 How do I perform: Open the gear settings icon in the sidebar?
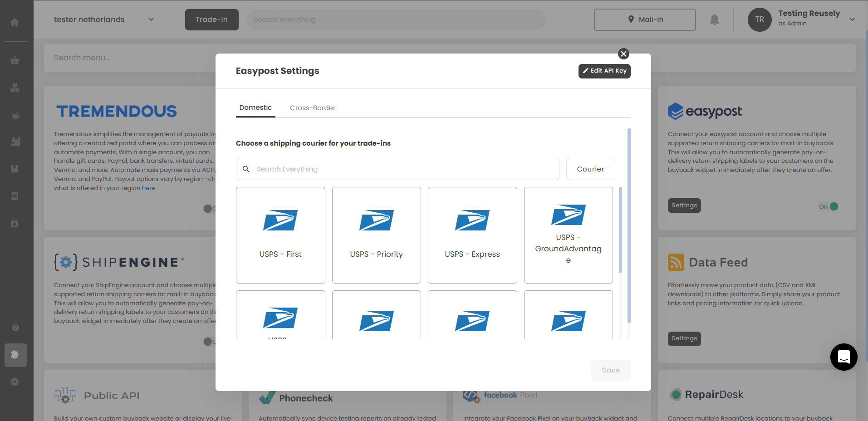click(x=15, y=382)
